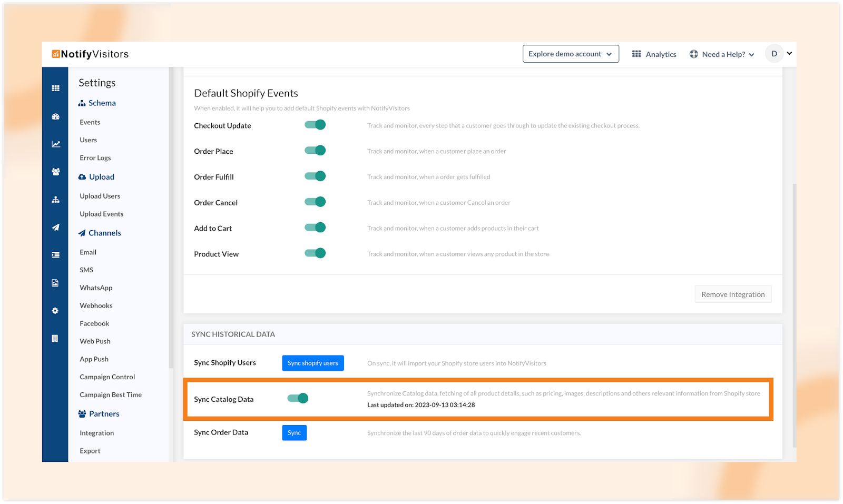
Task: Open the Explore demo account dropdown
Action: [x=571, y=54]
